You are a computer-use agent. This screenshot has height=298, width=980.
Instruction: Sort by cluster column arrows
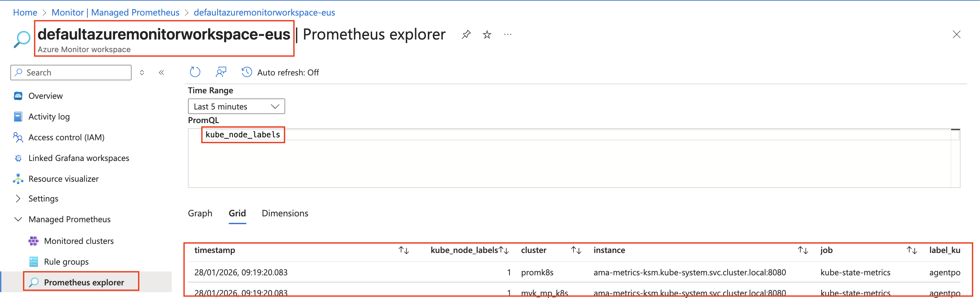tap(576, 250)
